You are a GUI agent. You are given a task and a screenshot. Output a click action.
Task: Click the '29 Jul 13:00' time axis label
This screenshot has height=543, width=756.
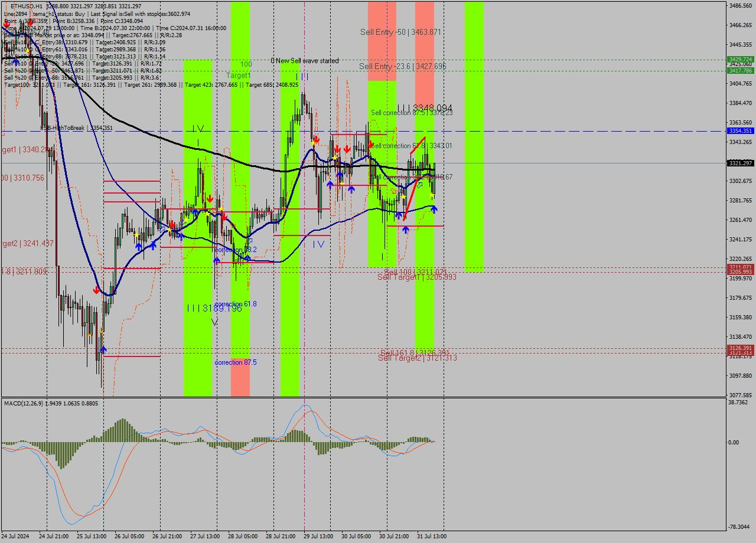pyautogui.click(x=318, y=537)
